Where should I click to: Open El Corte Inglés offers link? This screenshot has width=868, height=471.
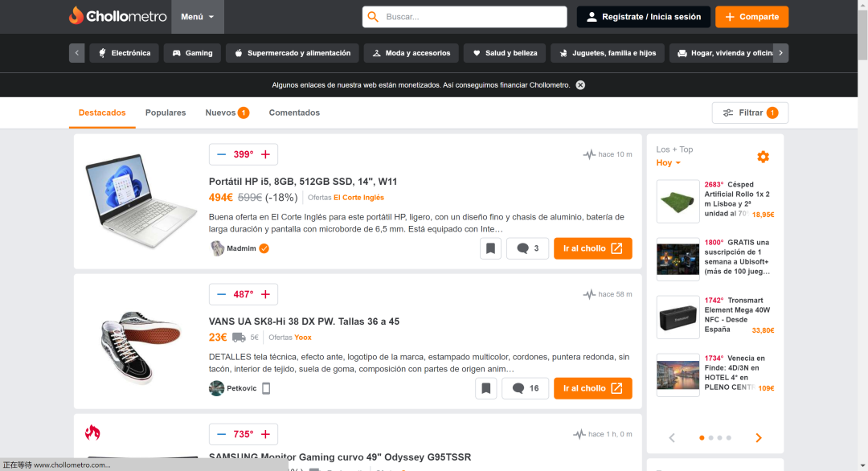click(358, 198)
